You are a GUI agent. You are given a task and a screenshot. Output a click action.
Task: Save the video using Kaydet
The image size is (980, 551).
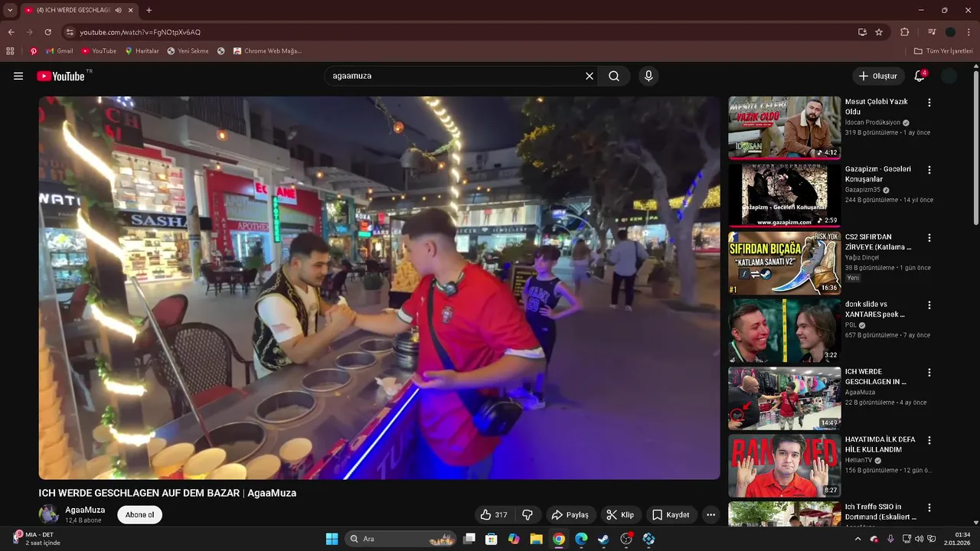click(671, 515)
